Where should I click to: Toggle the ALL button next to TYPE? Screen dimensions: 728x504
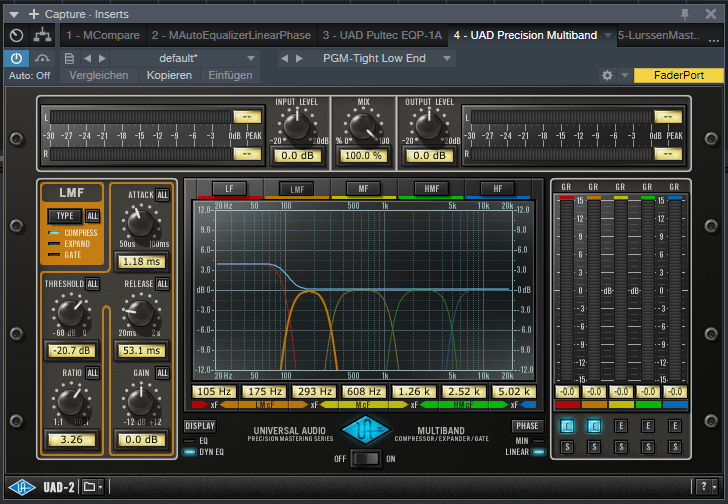pos(92,216)
